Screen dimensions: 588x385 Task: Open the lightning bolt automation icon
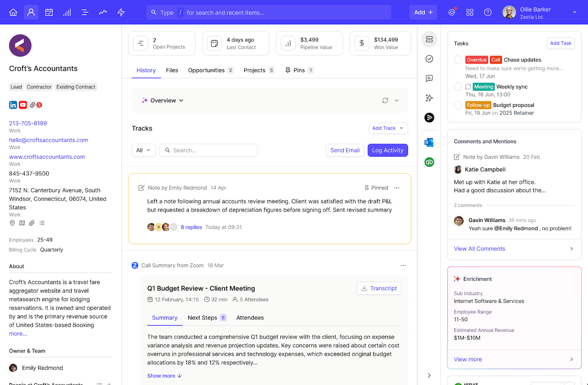121,12
